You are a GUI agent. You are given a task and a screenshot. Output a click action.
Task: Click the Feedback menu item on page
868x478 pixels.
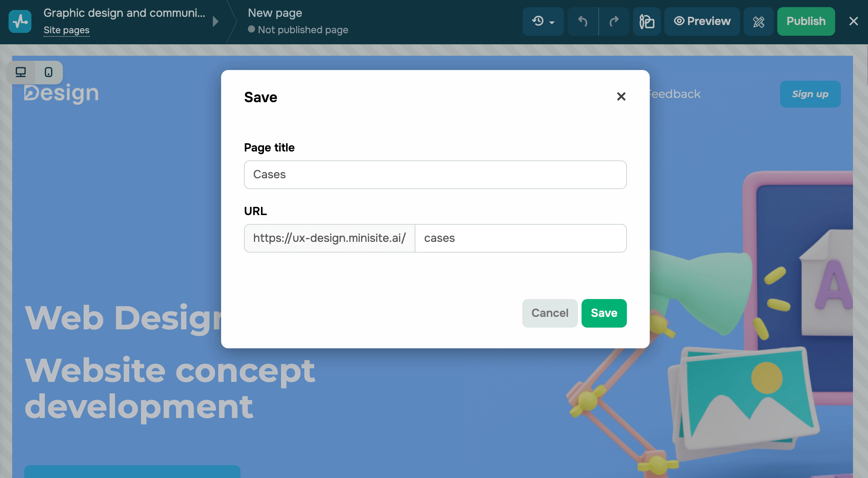(675, 94)
